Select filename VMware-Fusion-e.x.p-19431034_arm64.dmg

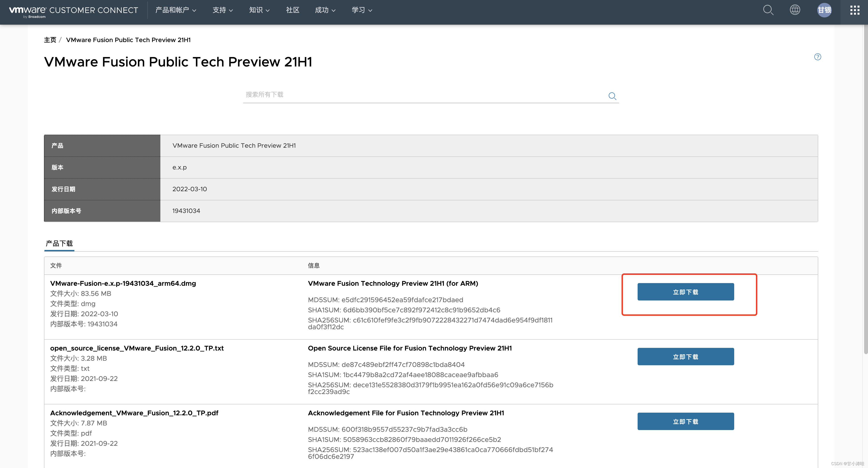click(123, 283)
